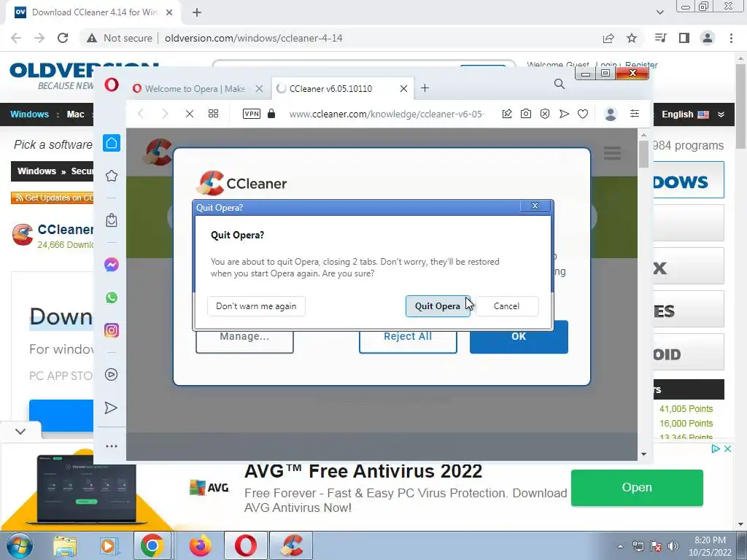This screenshot has height=560, width=747.
Task: Expand English language dropdown on oldversion
Action: point(693,114)
